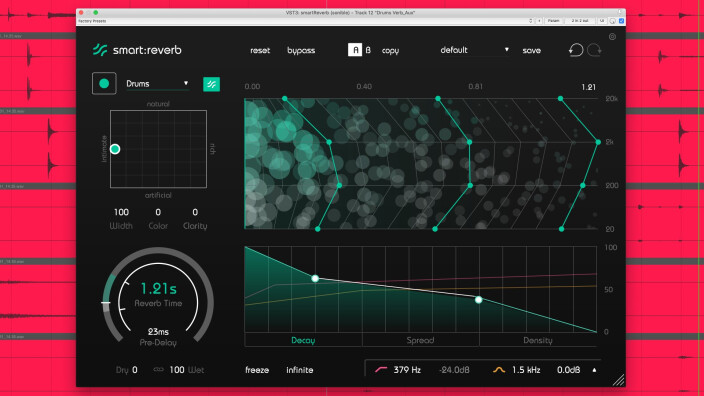Click the 1.21s reverb time value
Screen dimensions: 704x396
click(x=158, y=288)
